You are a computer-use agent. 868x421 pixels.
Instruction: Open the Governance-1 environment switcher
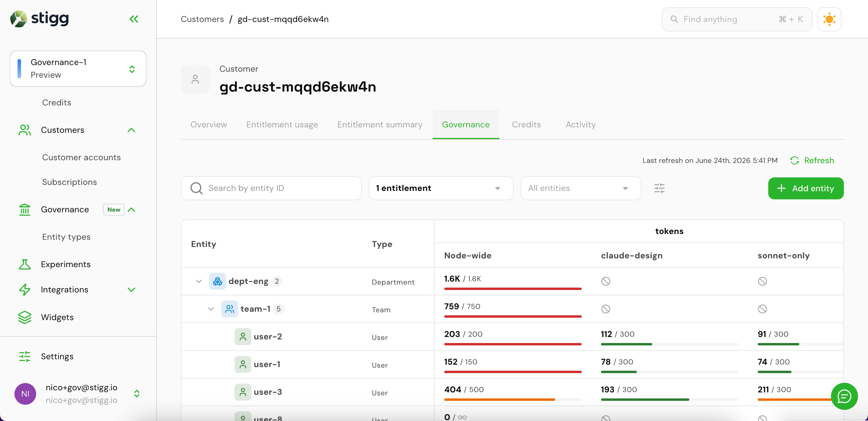(x=78, y=69)
